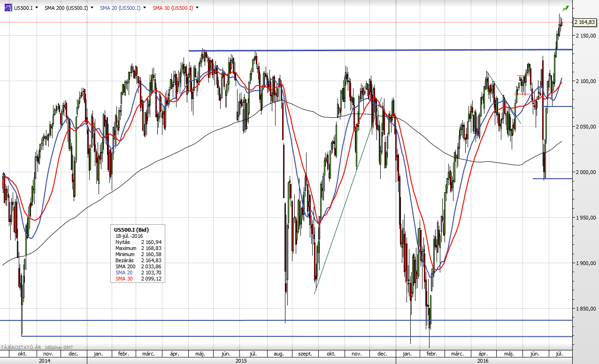Click the SMA 200 2 033,86 row

[x=138, y=266]
